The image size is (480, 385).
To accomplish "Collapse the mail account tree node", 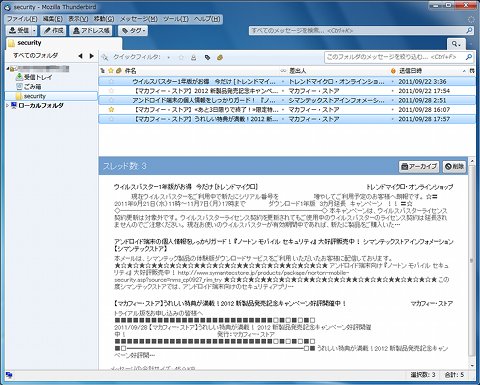I will 7,68.
